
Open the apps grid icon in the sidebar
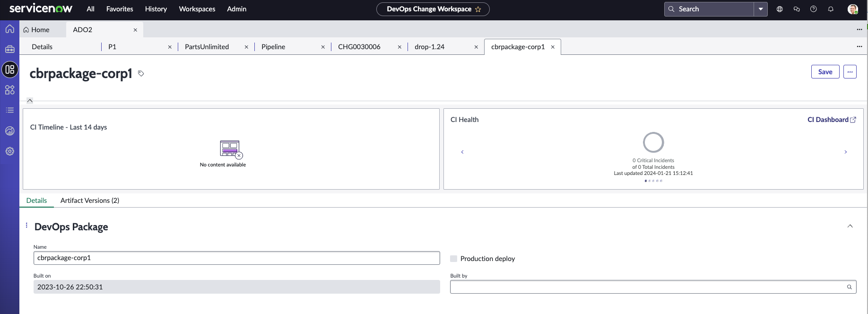click(x=9, y=90)
